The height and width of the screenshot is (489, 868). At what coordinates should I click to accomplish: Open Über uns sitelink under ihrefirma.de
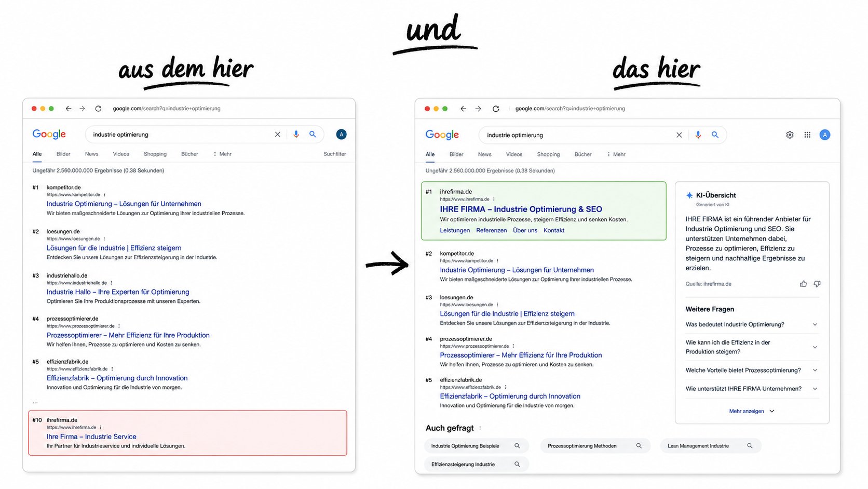[x=525, y=230]
